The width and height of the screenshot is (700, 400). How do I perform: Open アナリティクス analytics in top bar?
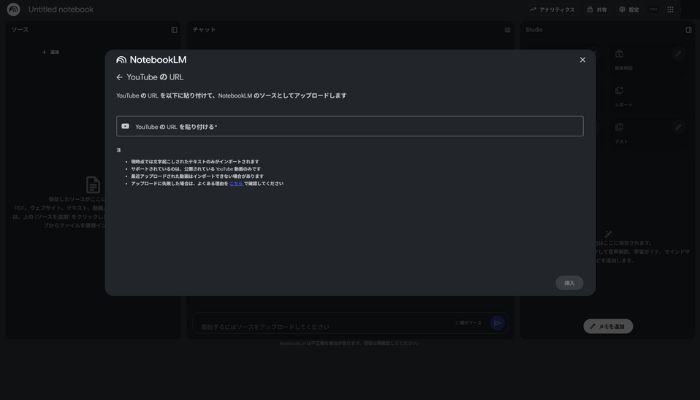pyautogui.click(x=552, y=9)
